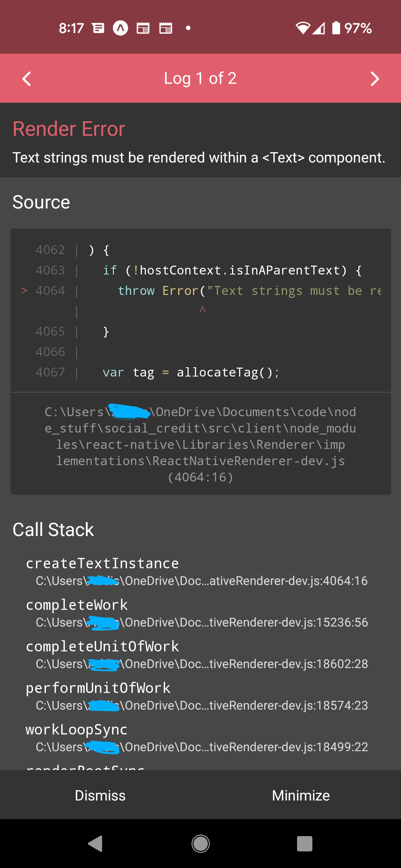Tap the messaging notification icon
The width and height of the screenshot is (401, 868).
pyautogui.click(x=98, y=27)
